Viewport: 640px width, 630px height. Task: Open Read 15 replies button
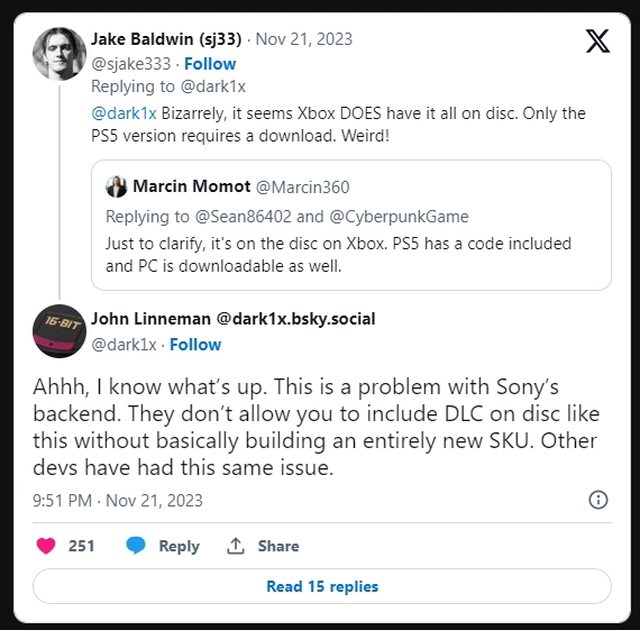point(321,586)
